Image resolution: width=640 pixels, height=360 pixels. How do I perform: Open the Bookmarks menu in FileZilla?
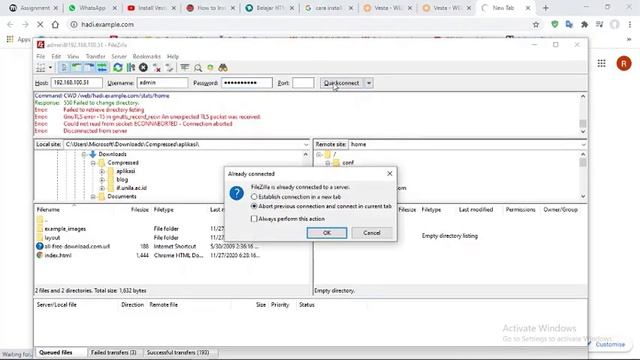[147, 56]
